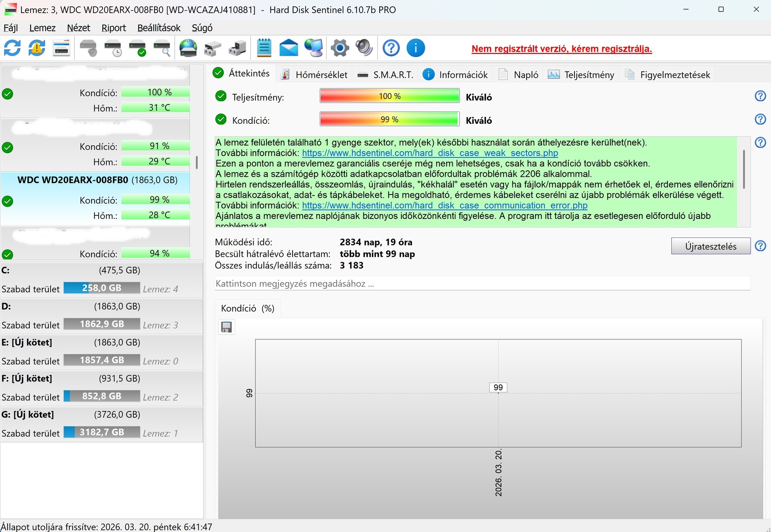The width and height of the screenshot is (771, 532).
Task: Click the operating time value '2834 nap, 19 óra'
Action: [x=376, y=242]
